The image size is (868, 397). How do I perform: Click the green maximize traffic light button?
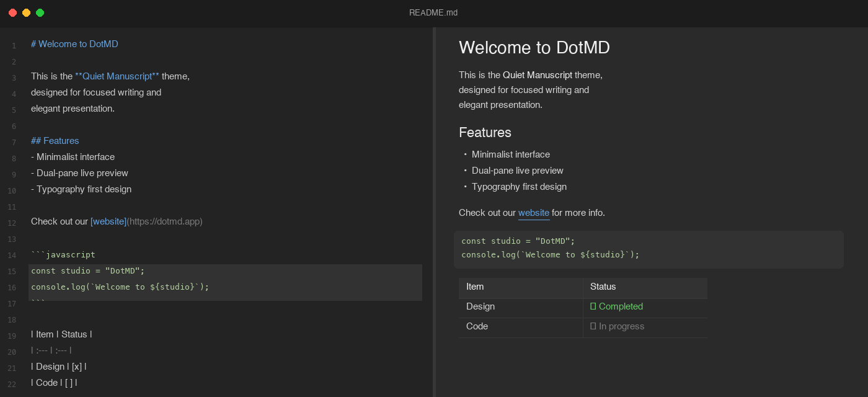coord(40,12)
